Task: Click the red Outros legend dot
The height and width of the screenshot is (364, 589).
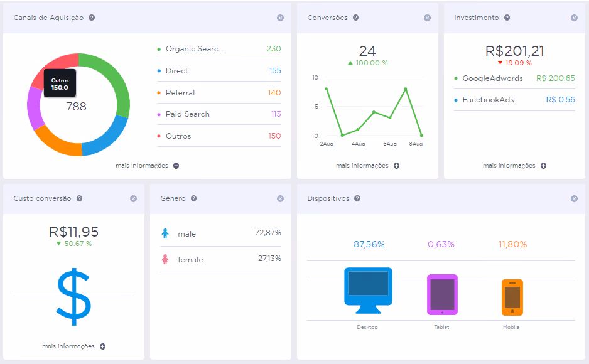Action: tap(159, 136)
